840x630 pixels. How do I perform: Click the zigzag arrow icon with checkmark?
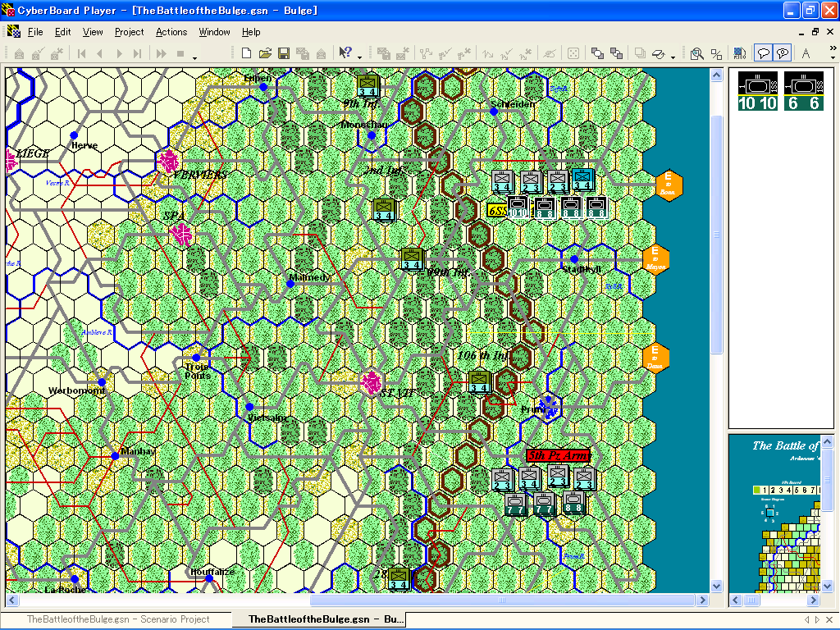[x=506, y=53]
